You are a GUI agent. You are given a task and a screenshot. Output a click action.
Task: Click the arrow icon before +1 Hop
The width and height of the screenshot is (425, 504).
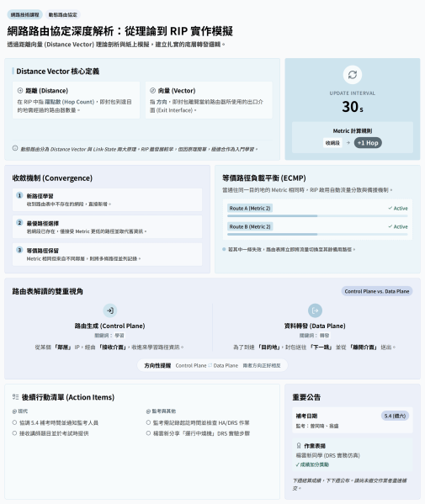pyautogui.click(x=348, y=143)
